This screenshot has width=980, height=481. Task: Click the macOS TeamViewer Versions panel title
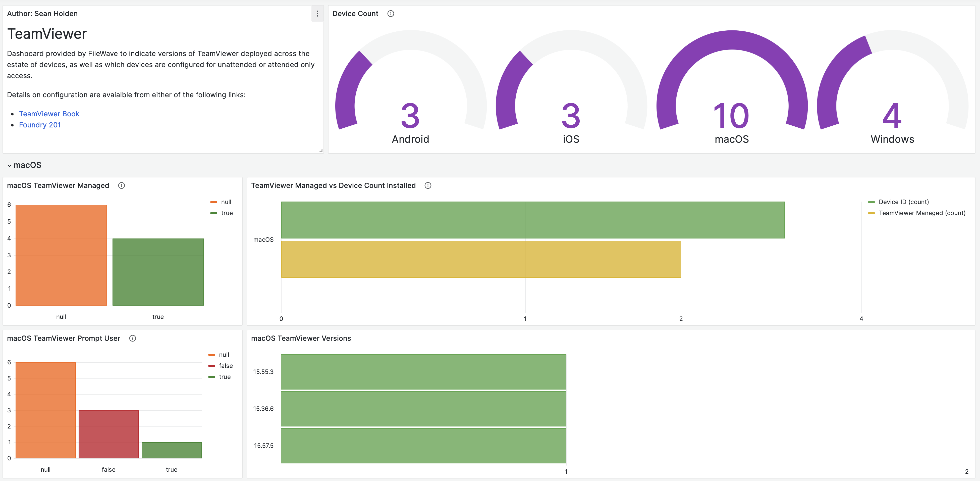[301, 338]
